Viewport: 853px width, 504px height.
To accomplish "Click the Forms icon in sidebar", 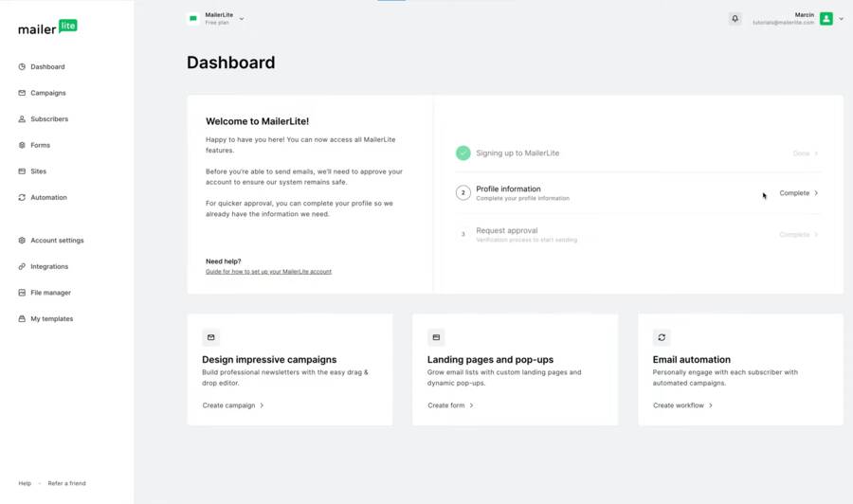I will 22,145.
